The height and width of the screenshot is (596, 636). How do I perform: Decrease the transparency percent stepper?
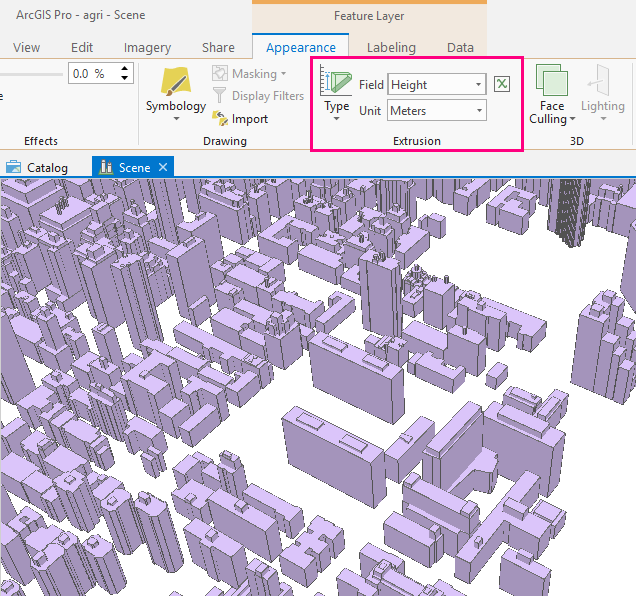click(125, 78)
